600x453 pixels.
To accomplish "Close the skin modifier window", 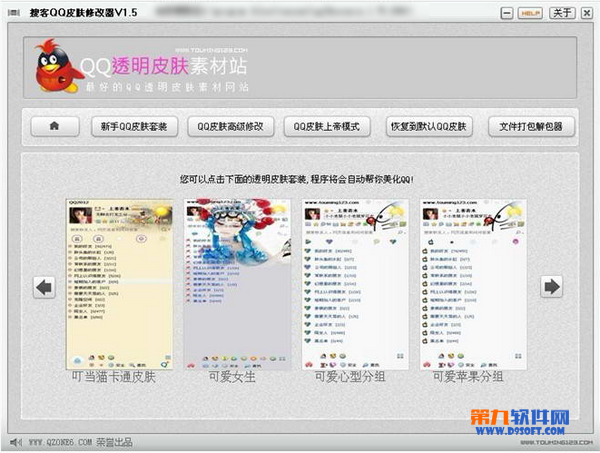I will [x=587, y=13].
